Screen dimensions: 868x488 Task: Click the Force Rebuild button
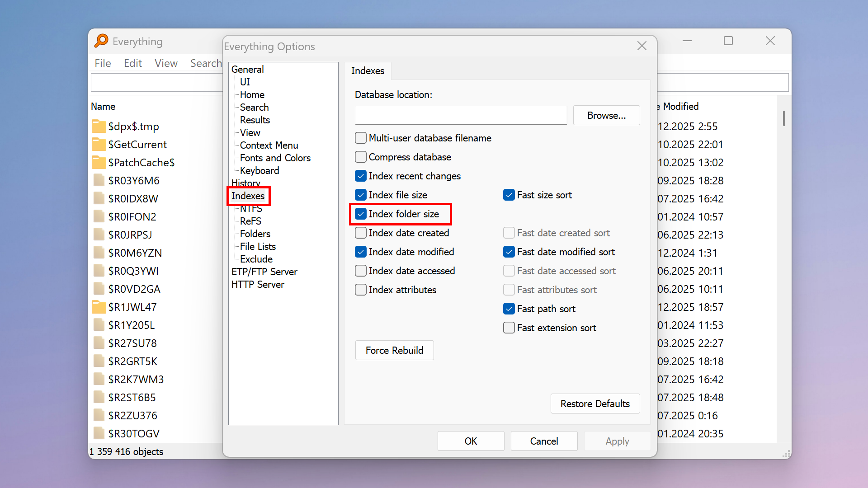click(394, 350)
